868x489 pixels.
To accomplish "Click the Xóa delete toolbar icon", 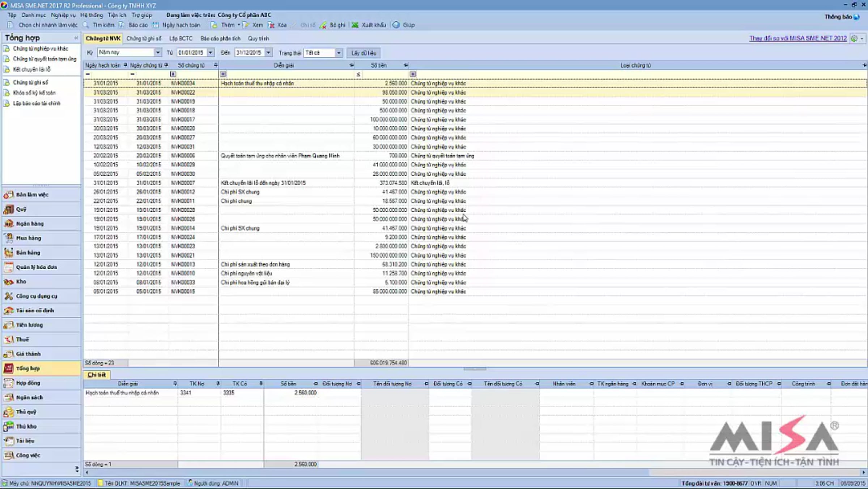I will click(271, 25).
